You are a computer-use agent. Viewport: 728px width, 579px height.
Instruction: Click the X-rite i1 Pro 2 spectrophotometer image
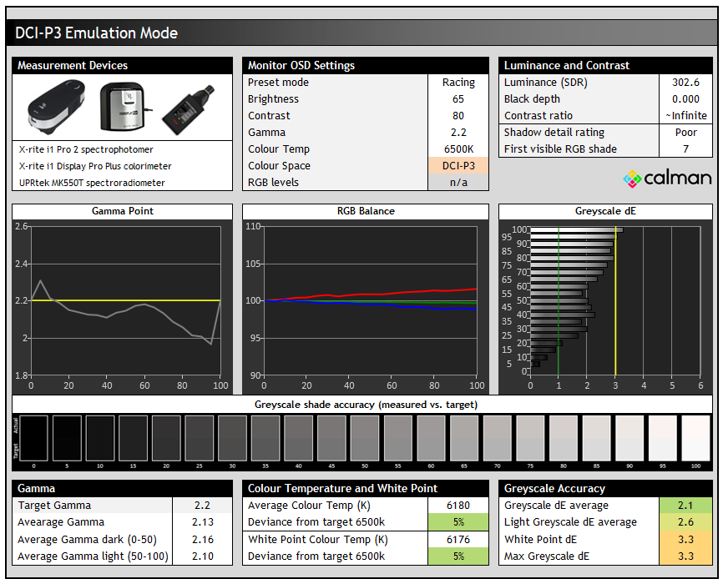coord(58,108)
